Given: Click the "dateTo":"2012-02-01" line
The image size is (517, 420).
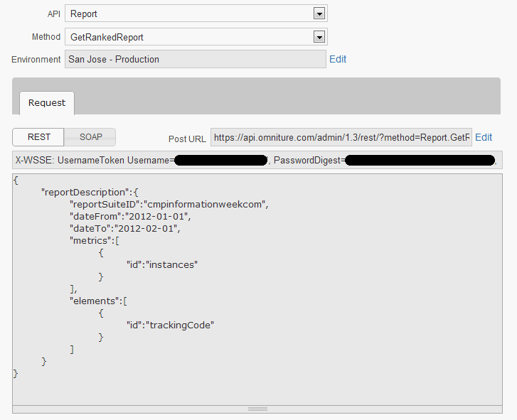Looking at the screenshot, I should click(x=125, y=229).
